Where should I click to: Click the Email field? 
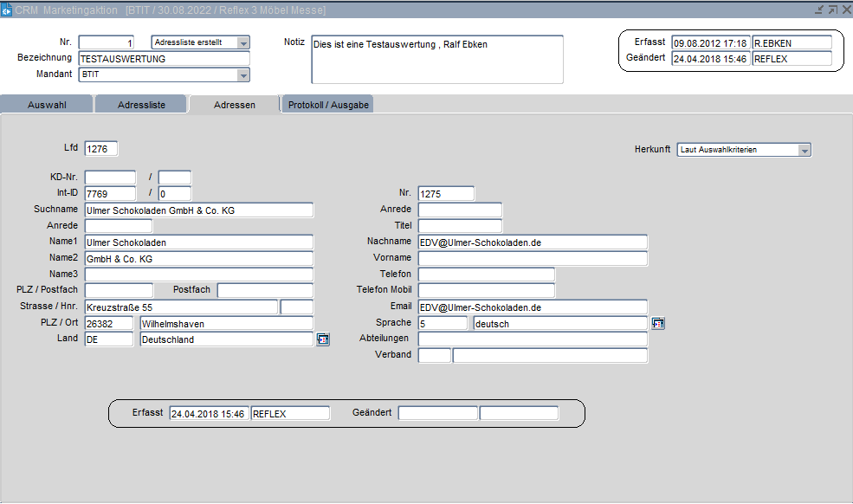[532, 307]
